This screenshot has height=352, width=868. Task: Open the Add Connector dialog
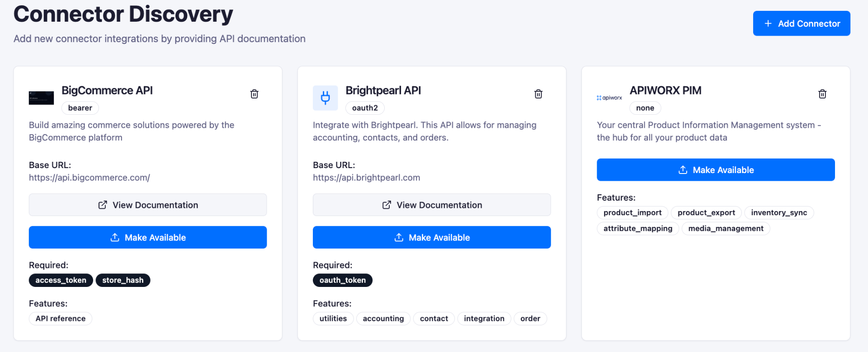point(801,23)
